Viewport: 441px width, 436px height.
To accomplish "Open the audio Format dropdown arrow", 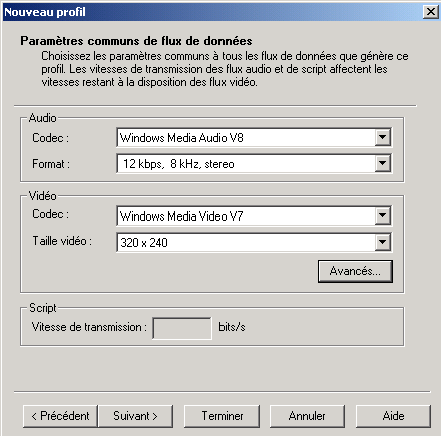I will click(x=382, y=163).
